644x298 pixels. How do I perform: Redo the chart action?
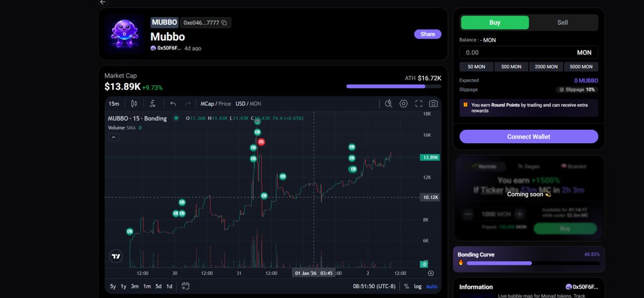[x=188, y=103]
